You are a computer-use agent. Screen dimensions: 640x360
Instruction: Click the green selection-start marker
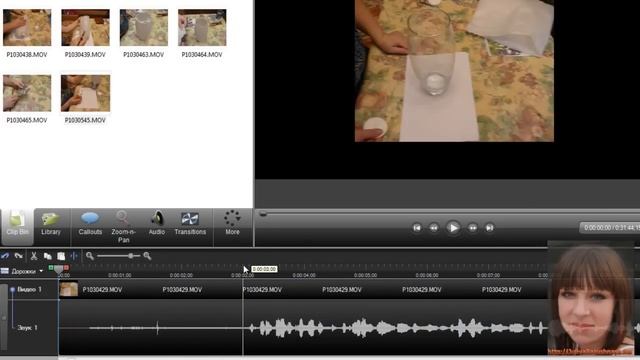51,268
